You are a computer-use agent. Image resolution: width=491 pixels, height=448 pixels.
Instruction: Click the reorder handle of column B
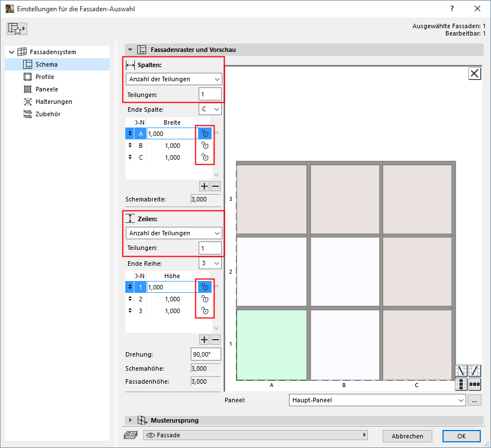click(x=130, y=146)
